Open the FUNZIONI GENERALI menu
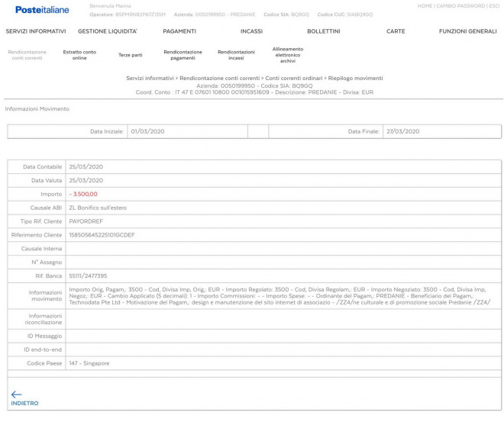Viewport: 504px width, 422px height. pos(467,31)
